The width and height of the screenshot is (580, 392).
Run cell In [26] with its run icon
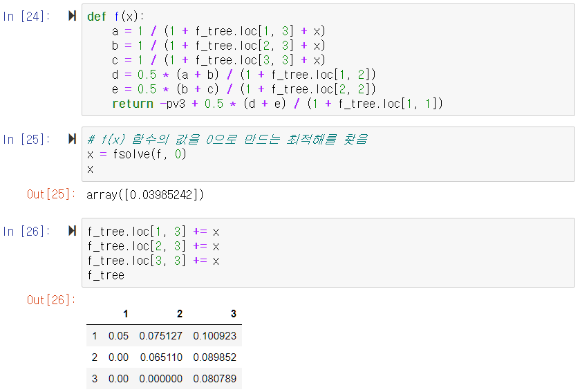(x=72, y=231)
